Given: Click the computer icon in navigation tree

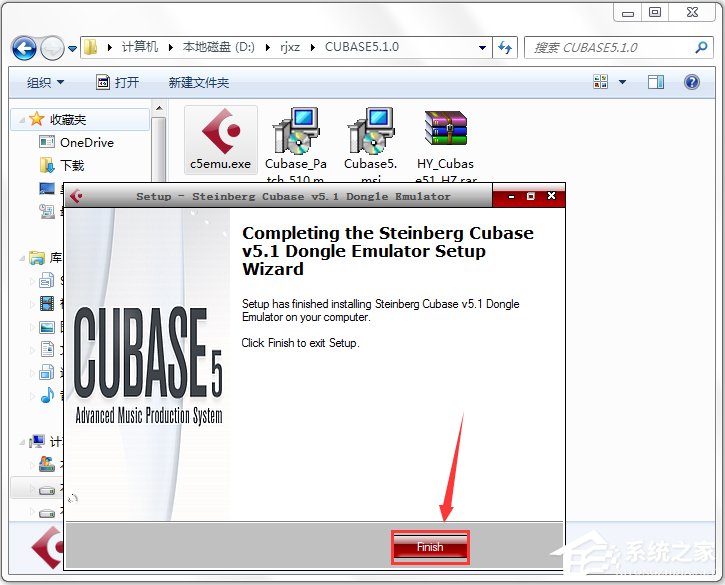Looking at the screenshot, I should click(x=37, y=442).
